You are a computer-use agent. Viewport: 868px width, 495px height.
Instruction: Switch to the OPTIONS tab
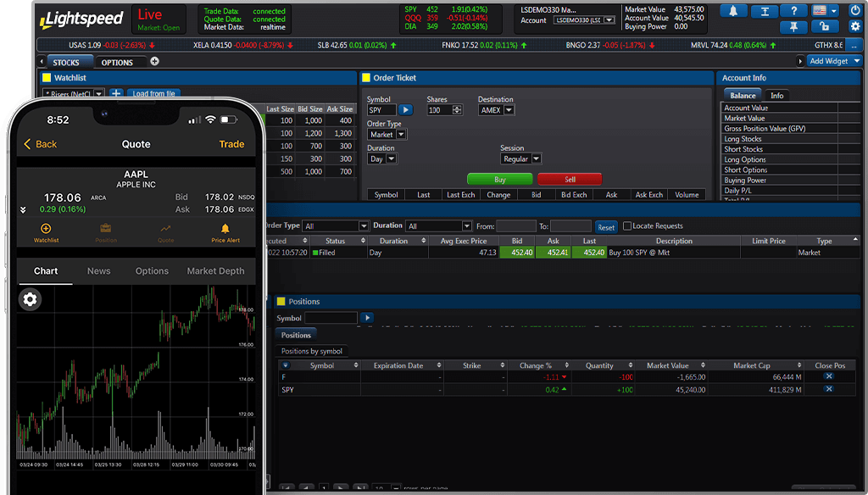coord(118,61)
